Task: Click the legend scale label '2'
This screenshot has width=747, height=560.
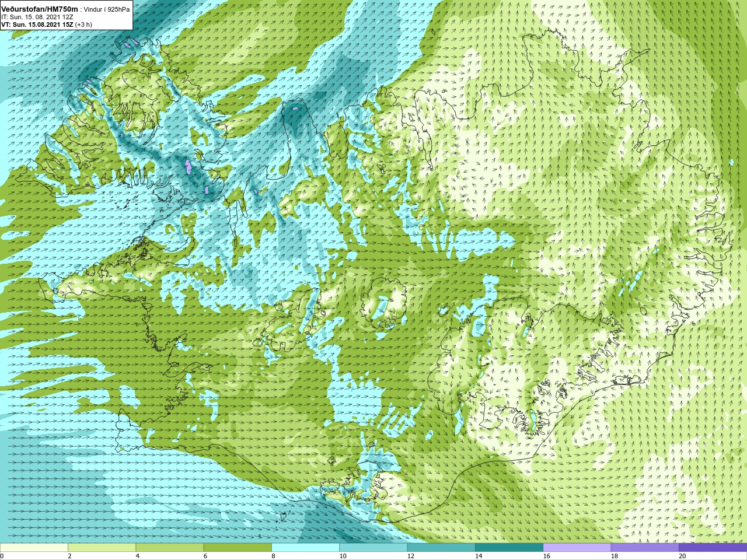Action: point(69,556)
